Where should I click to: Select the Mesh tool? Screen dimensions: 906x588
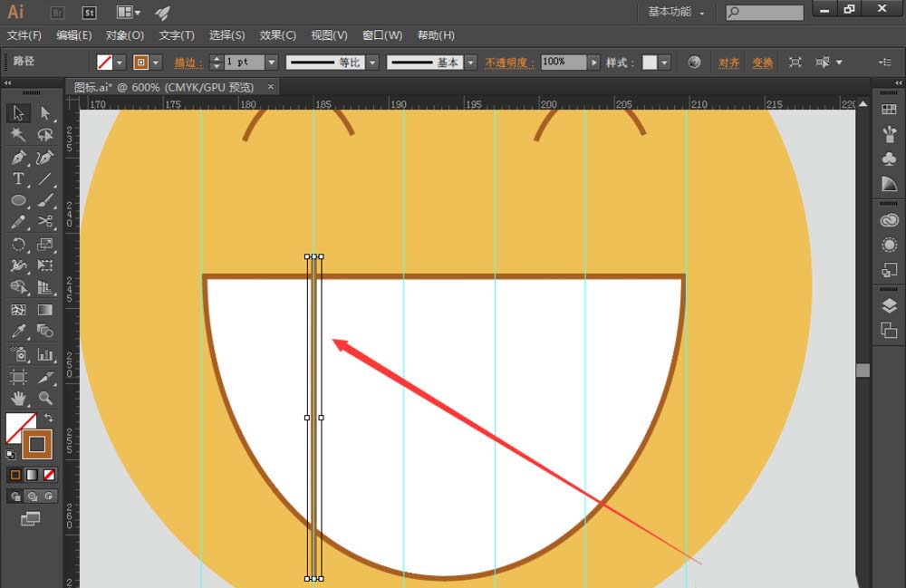pyautogui.click(x=18, y=310)
